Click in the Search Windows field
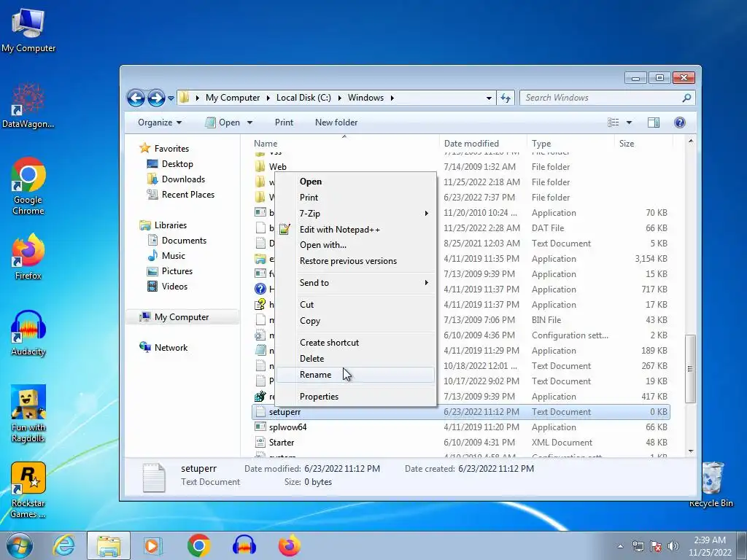The image size is (747, 560). tap(600, 98)
